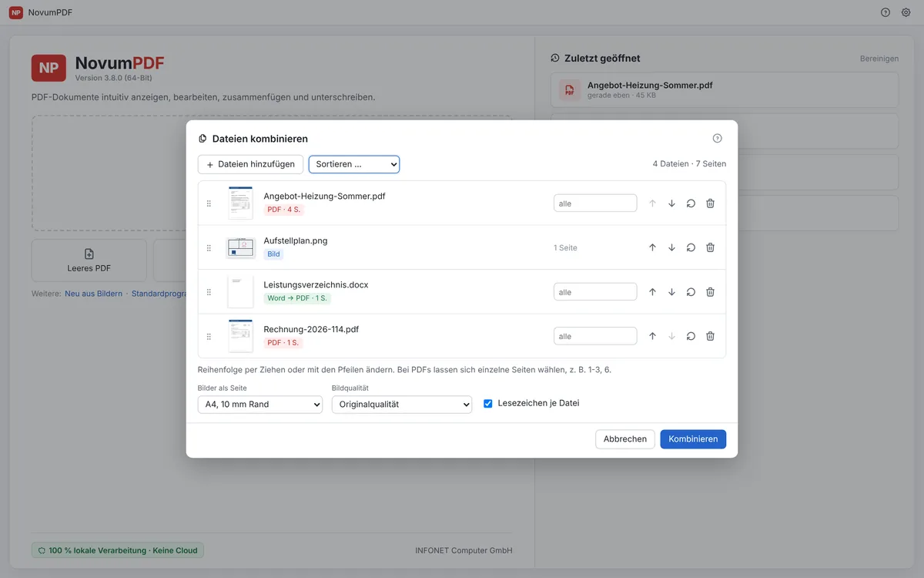Image resolution: width=924 pixels, height=578 pixels.
Task: Click page range field for Angebot-Heizung-Sommer.pdf
Action: (595, 203)
